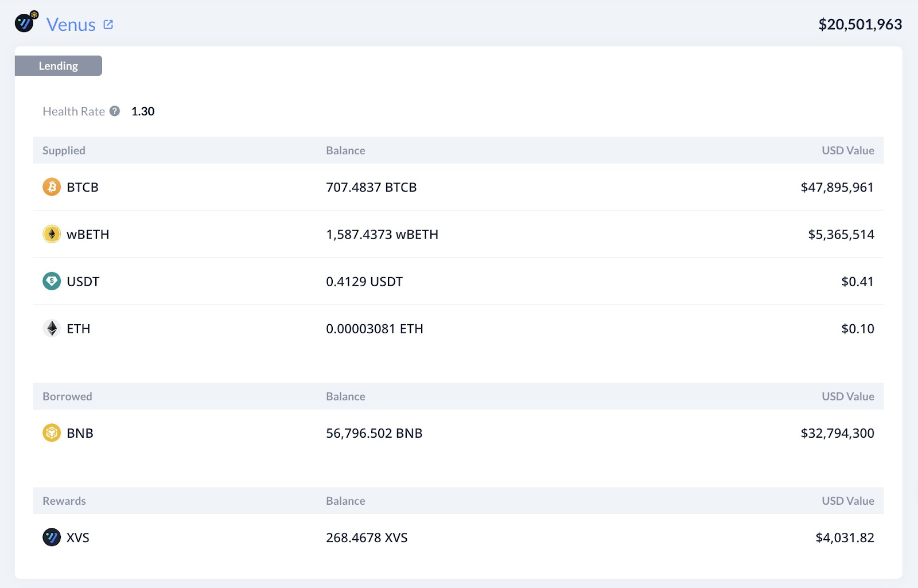
Task: Select the BTCB token icon
Action: tap(51, 186)
